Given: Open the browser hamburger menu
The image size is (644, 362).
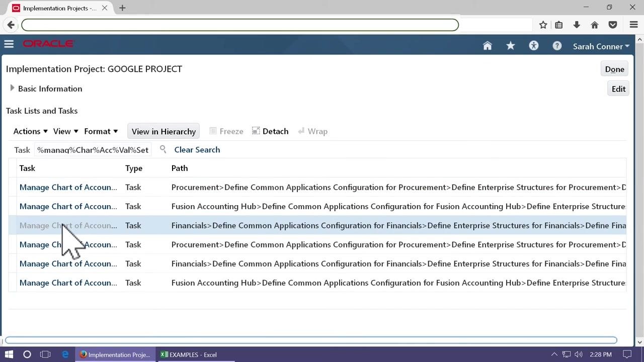Looking at the screenshot, I should coord(633,25).
